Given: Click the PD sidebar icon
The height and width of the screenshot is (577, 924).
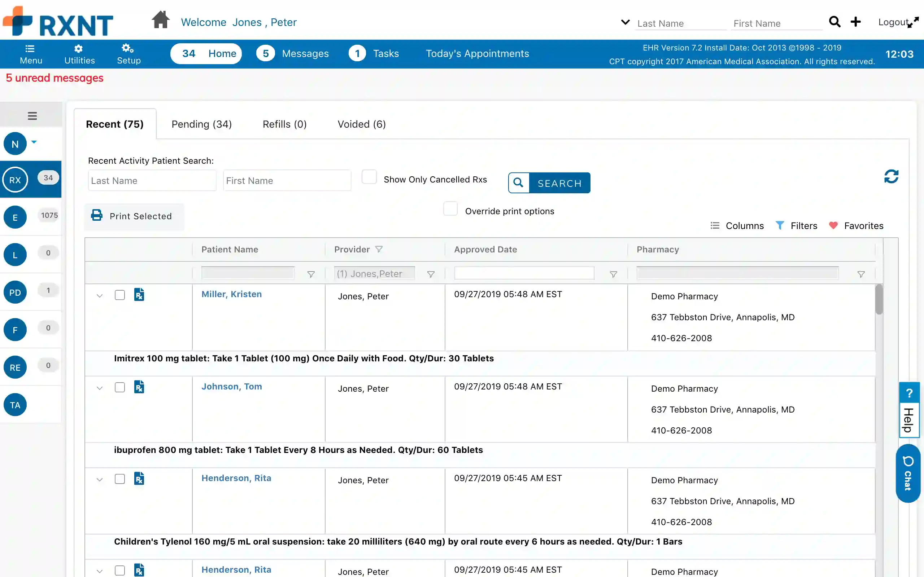Looking at the screenshot, I should point(15,292).
